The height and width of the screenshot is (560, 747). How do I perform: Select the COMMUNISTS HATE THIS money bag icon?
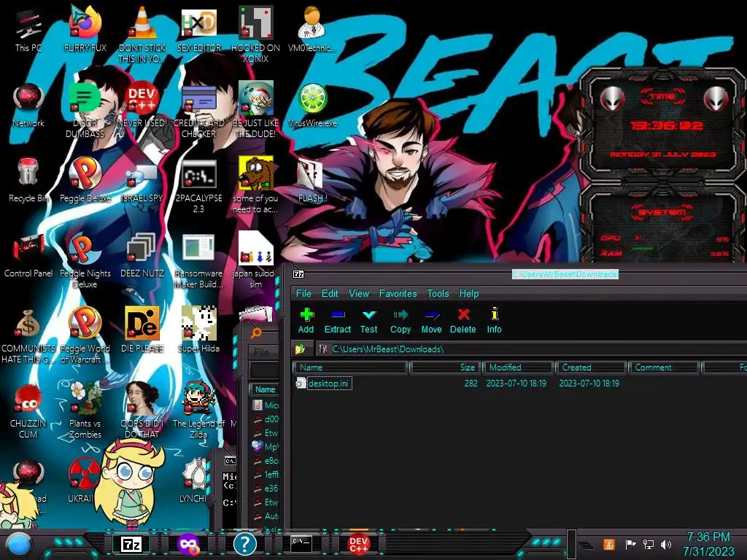28,336
